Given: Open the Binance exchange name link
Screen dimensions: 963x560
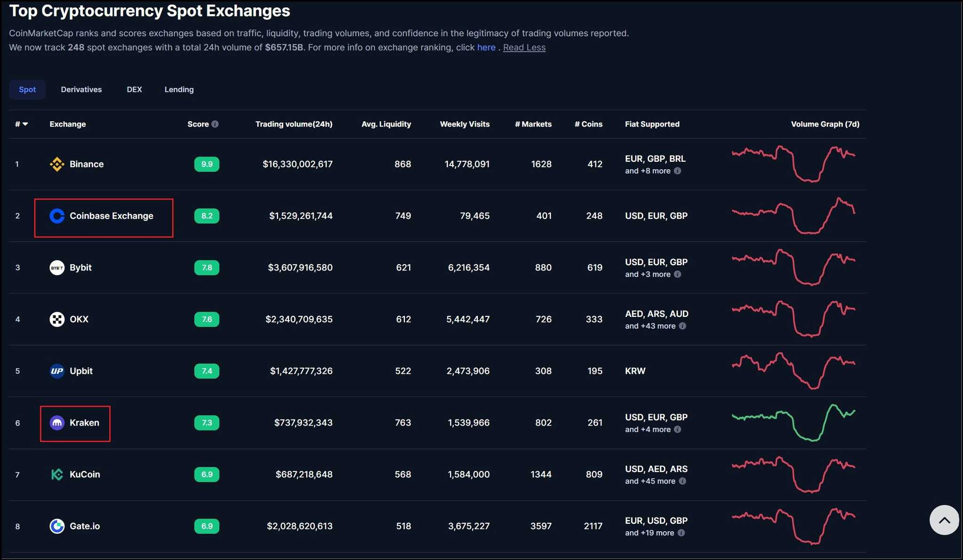Looking at the screenshot, I should [x=87, y=164].
